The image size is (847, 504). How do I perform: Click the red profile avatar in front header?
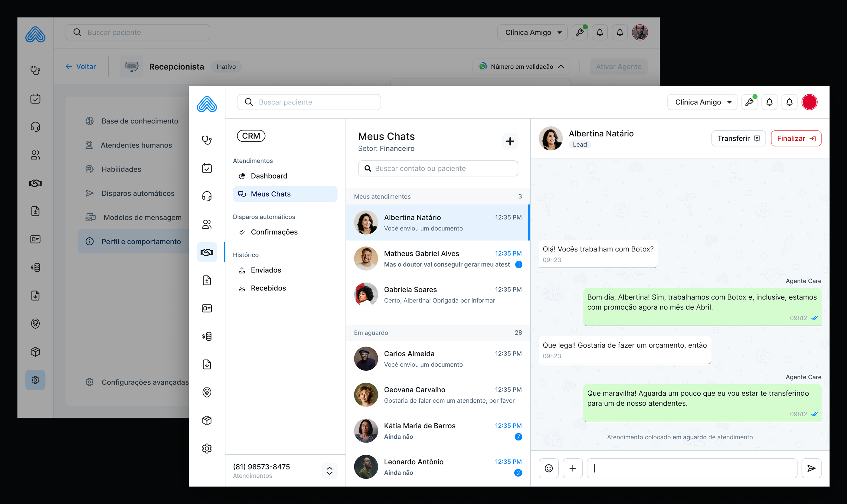coord(809,102)
